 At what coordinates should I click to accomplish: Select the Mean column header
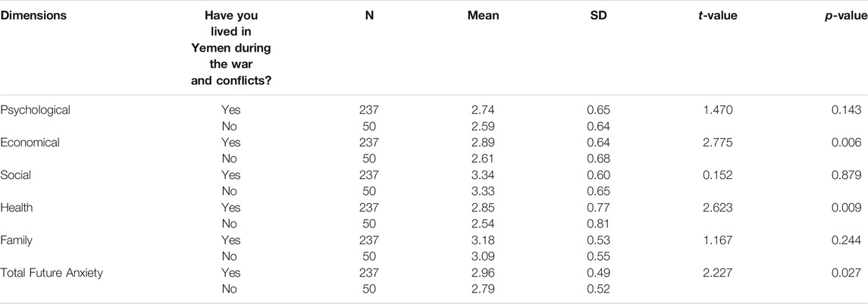pyautogui.click(x=483, y=15)
